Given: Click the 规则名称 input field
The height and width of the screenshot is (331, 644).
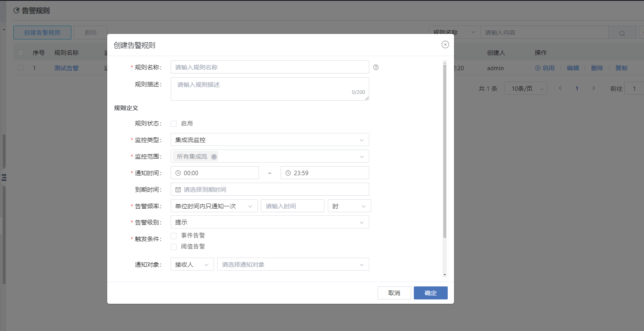Looking at the screenshot, I should coord(270,67).
